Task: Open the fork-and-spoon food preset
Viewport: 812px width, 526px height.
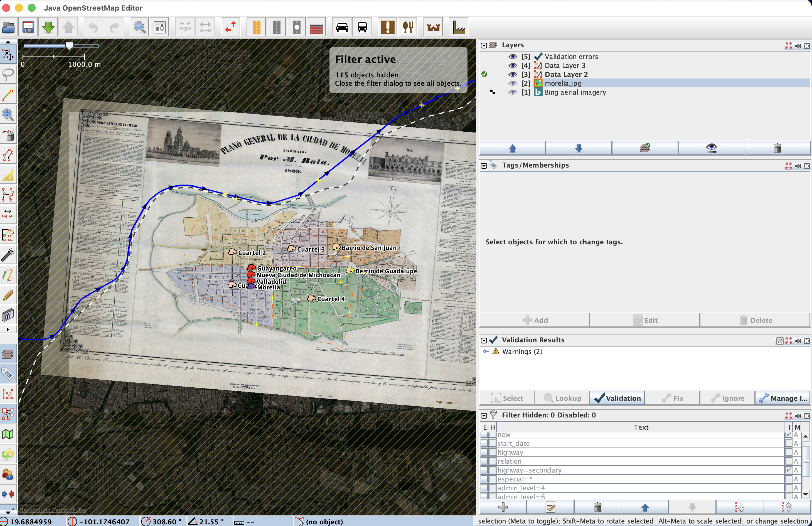Action: (x=408, y=27)
